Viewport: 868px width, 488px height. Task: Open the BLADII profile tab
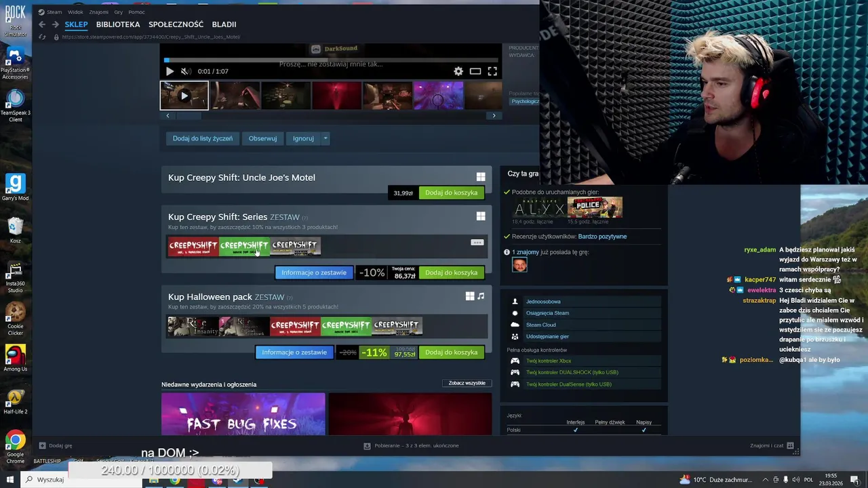224,24
